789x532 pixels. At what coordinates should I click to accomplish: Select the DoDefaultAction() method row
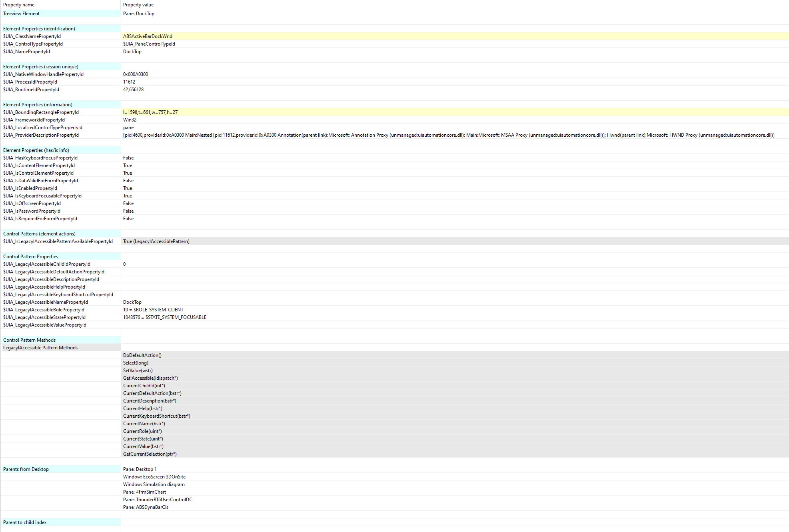tap(455, 355)
